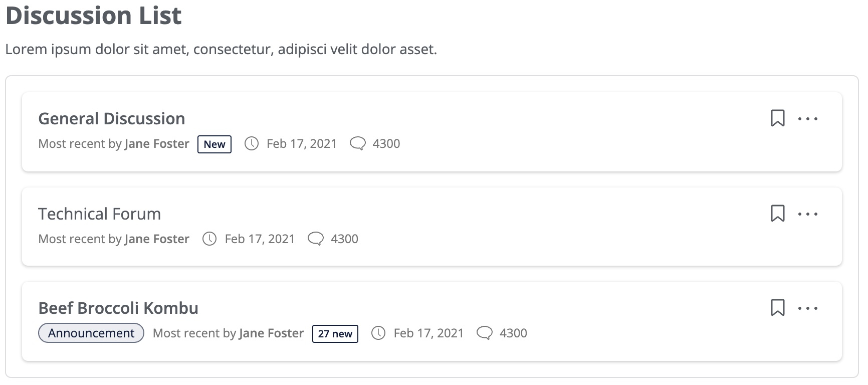This screenshot has height=385, width=868.
Task: Open the General Discussion title link
Action: point(112,119)
